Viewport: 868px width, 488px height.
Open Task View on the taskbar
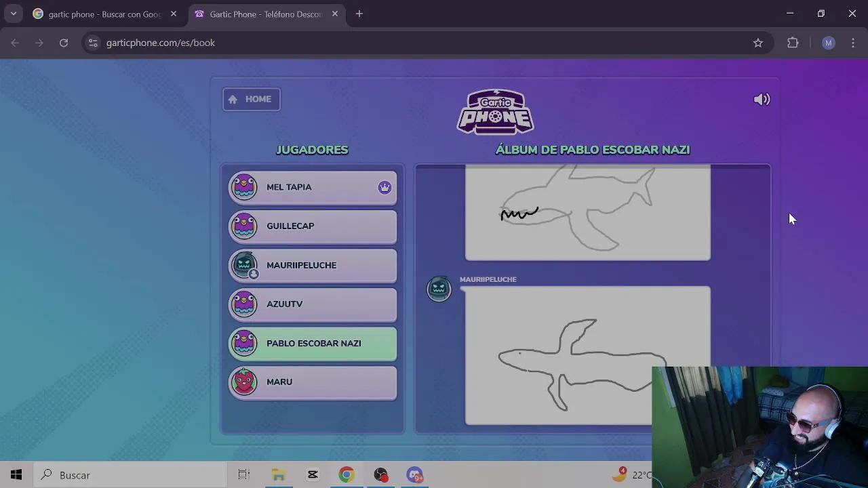click(244, 475)
